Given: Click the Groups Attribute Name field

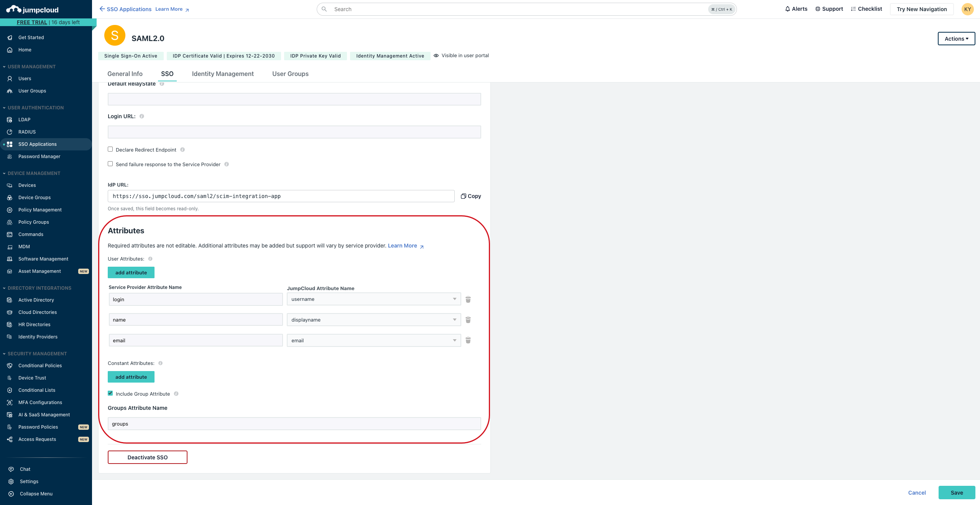Looking at the screenshot, I should tap(294, 424).
